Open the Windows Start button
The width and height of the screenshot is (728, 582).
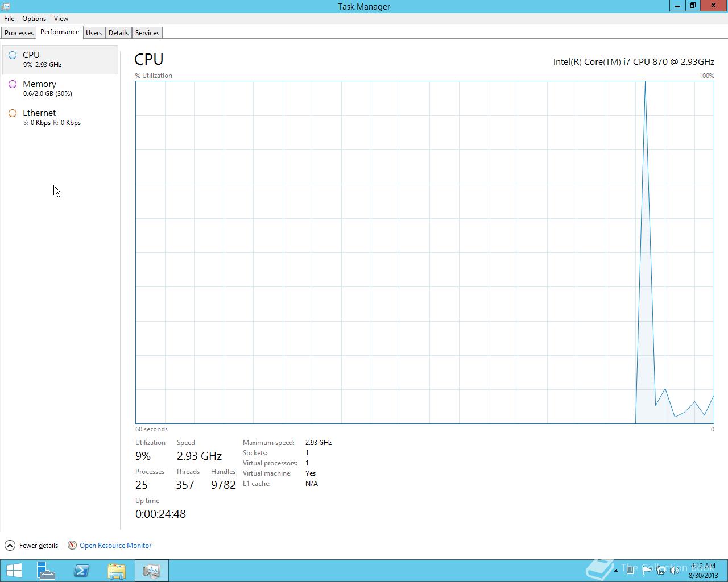click(14, 571)
